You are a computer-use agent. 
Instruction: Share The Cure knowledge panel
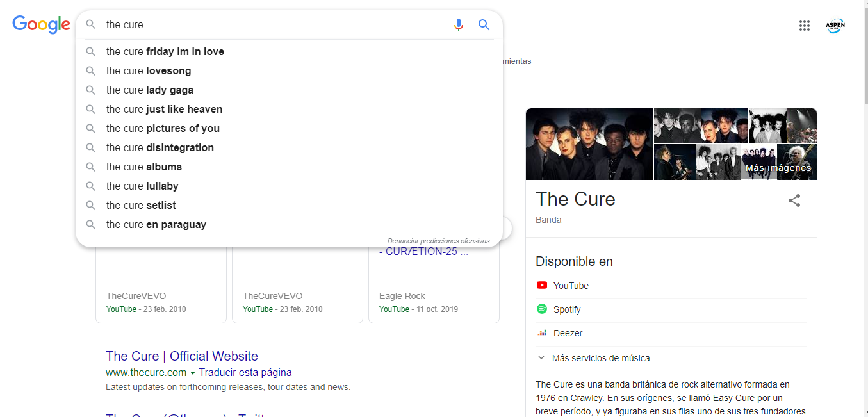pos(794,200)
